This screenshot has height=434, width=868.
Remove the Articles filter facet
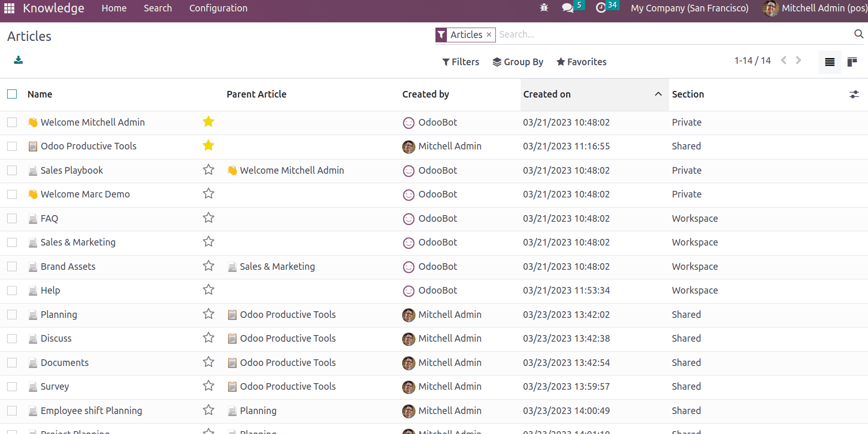(x=489, y=35)
